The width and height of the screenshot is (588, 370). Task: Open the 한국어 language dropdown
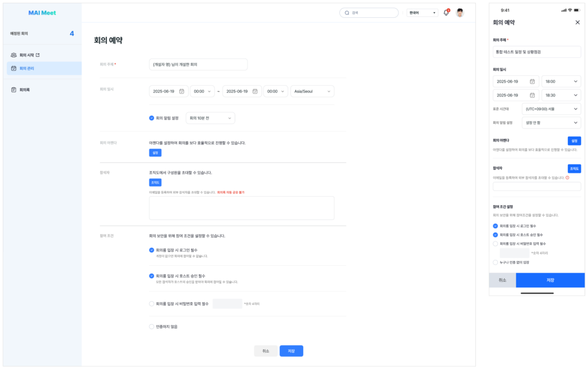coord(422,13)
